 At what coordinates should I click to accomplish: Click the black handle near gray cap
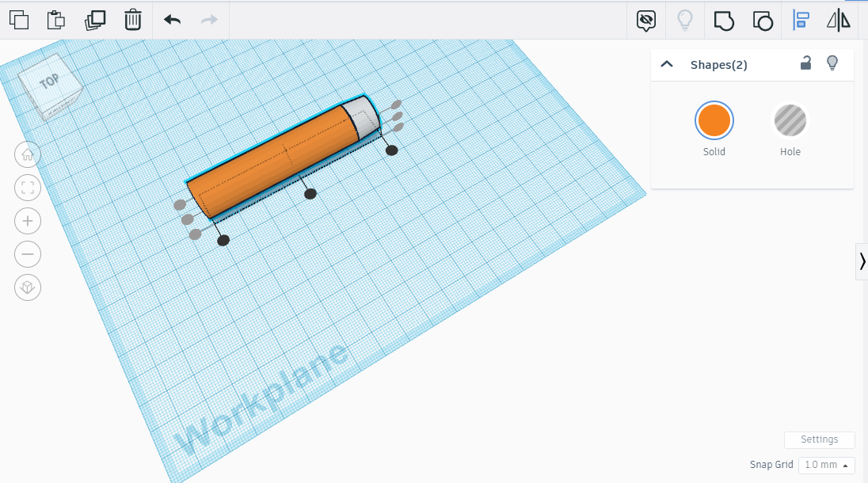pyautogui.click(x=391, y=150)
